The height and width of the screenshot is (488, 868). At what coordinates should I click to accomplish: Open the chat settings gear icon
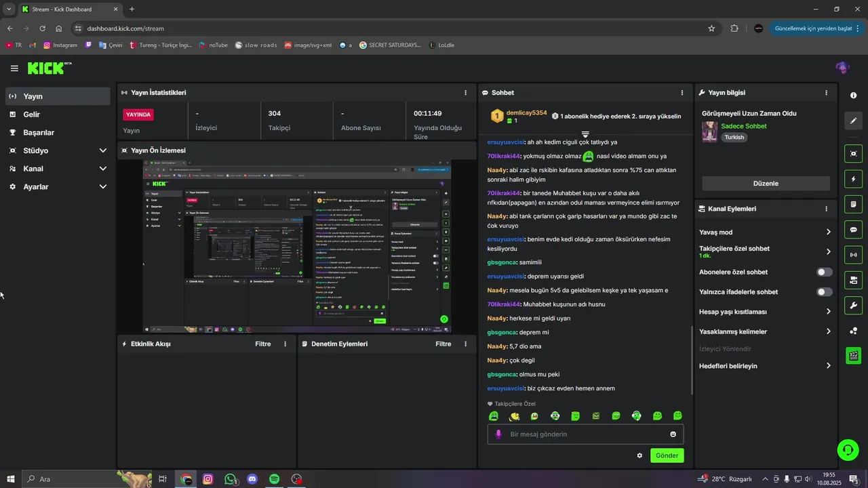click(639, 455)
